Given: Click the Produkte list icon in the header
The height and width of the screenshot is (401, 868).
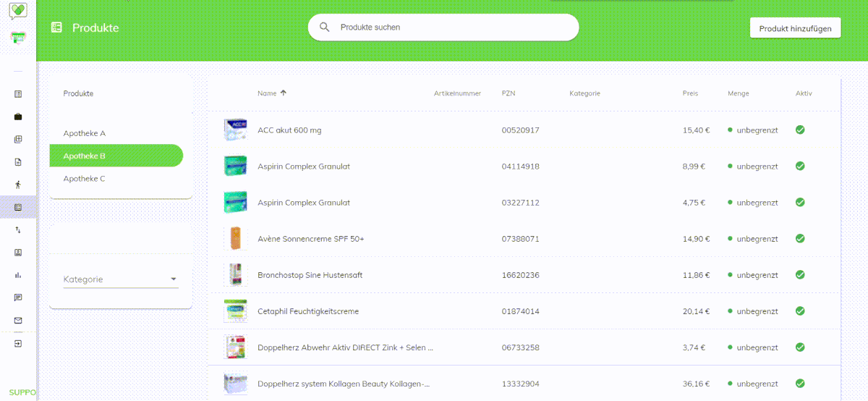Looking at the screenshot, I should tap(56, 28).
